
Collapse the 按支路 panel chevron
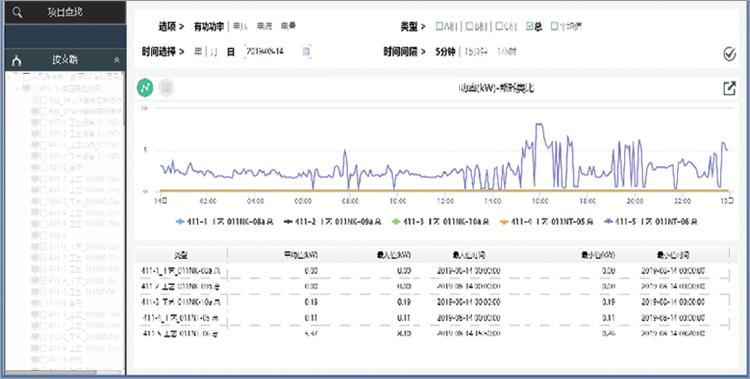(116, 60)
